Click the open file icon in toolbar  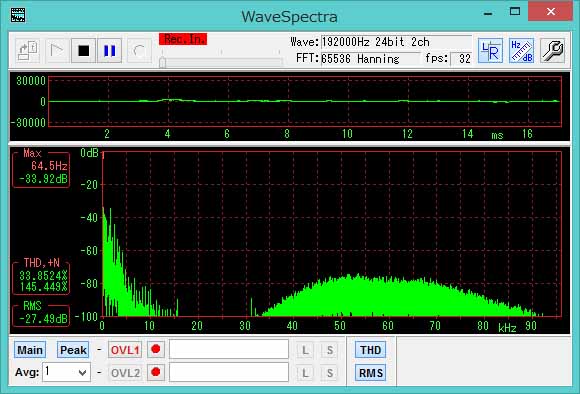coord(28,50)
